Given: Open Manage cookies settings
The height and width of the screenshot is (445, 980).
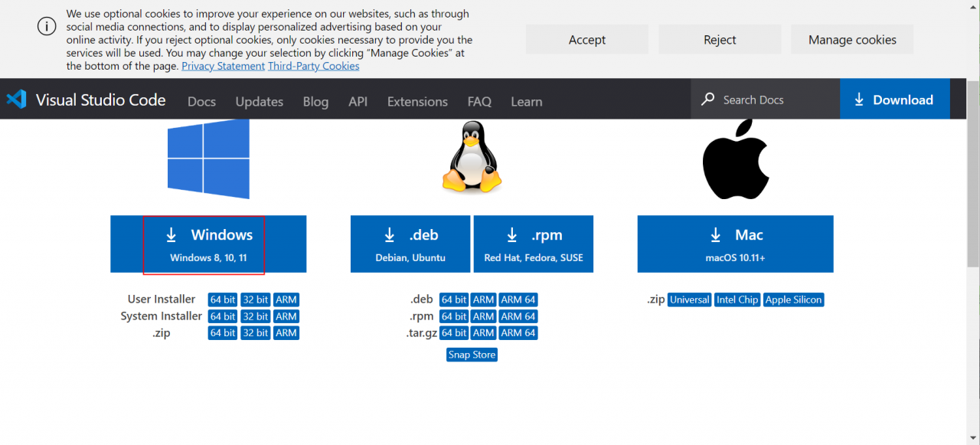Looking at the screenshot, I should 852,40.
